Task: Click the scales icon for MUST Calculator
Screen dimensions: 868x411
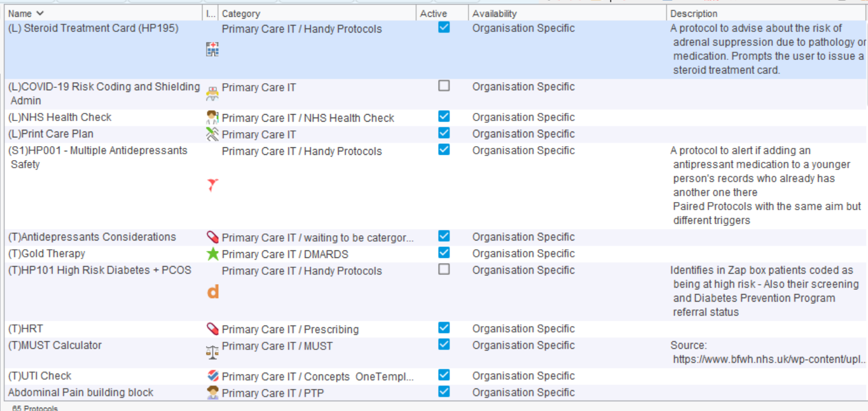Action: point(213,352)
